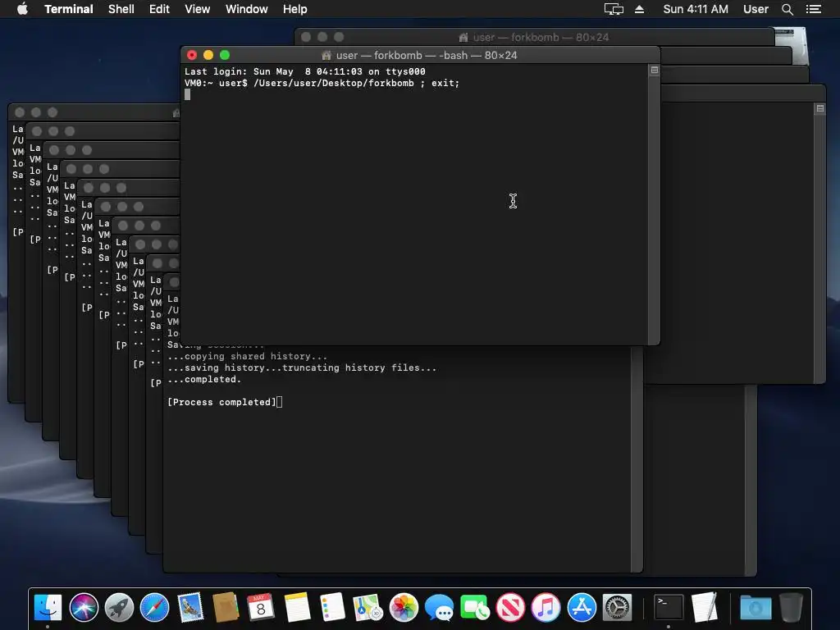Click home proxy icon in front window title
This screenshot has height=630, width=840.
[x=326, y=55]
